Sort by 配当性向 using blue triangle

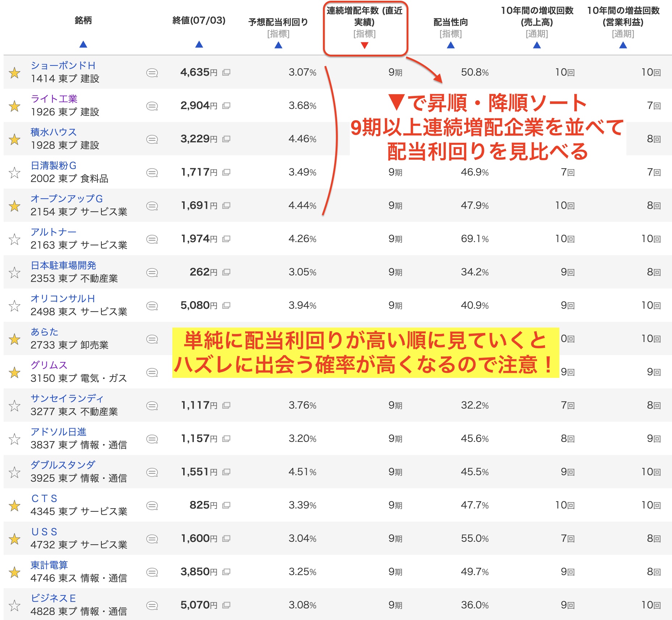pyautogui.click(x=451, y=45)
